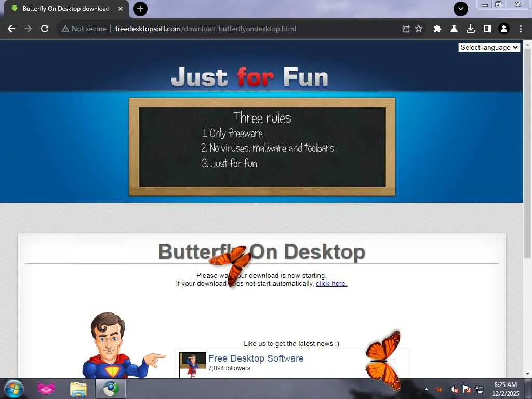Open the browser extensions puzzle icon
The width and height of the screenshot is (532, 399).
point(437,29)
